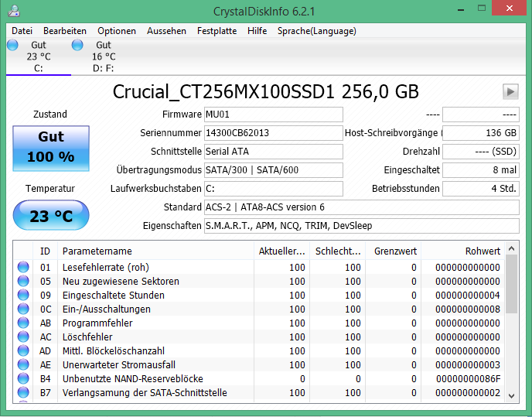Click the ID column header

[x=45, y=251]
